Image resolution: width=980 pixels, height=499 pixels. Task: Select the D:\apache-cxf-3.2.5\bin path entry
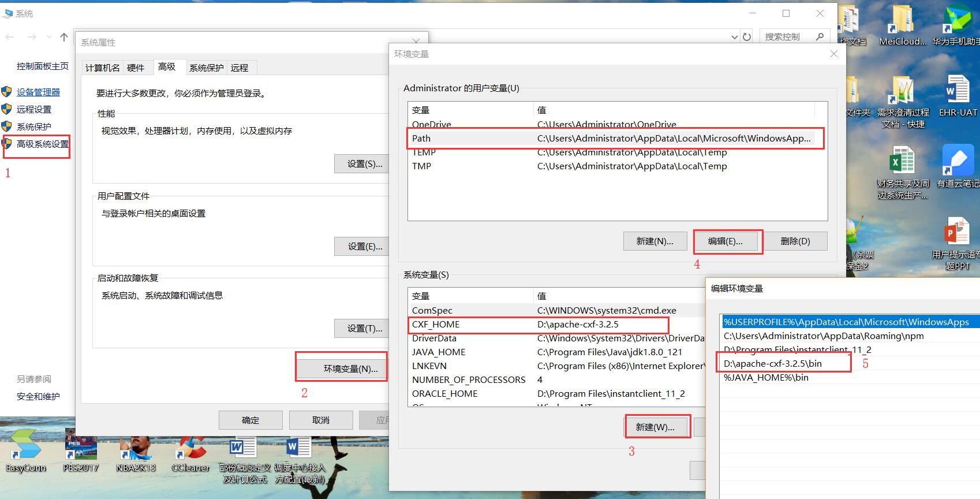pos(850,364)
